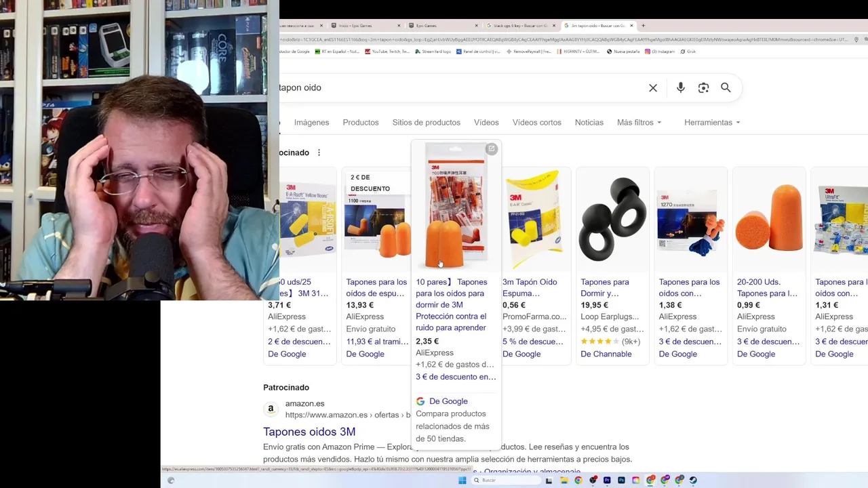Open the RemovePaywall bookmark
Image resolution: width=868 pixels, height=488 pixels.
528,52
